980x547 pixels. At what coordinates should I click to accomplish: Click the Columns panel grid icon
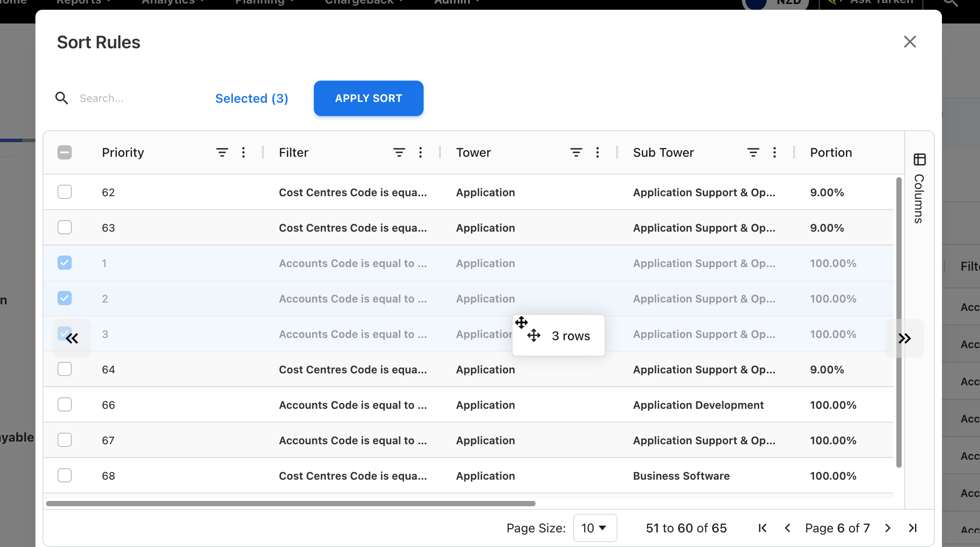pos(919,159)
